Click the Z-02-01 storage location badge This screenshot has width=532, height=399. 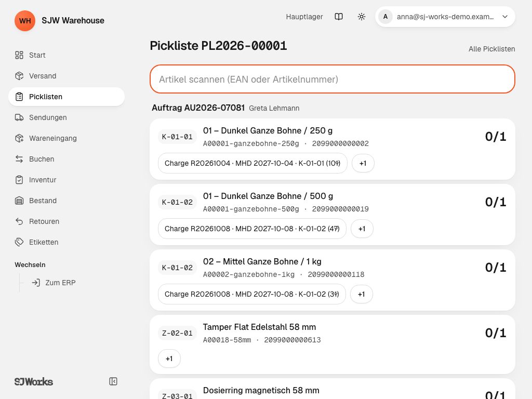pyautogui.click(x=177, y=333)
